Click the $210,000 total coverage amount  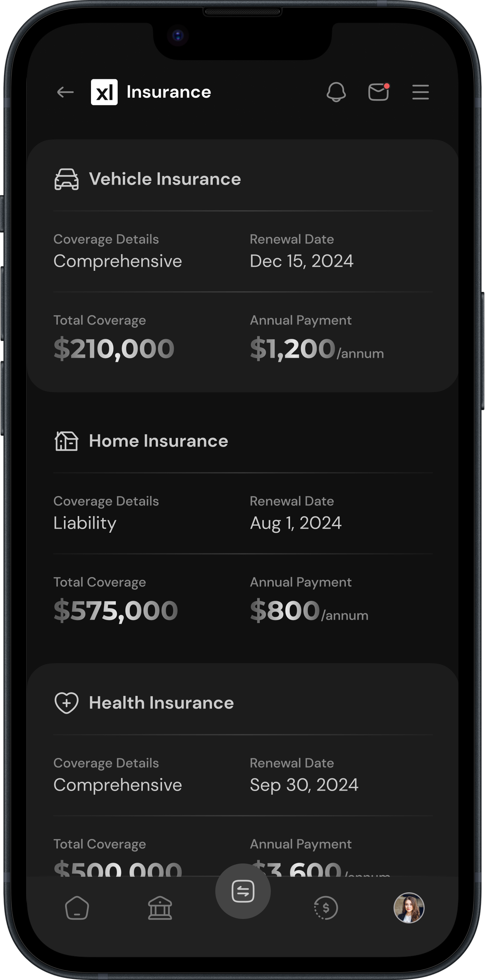pos(114,348)
